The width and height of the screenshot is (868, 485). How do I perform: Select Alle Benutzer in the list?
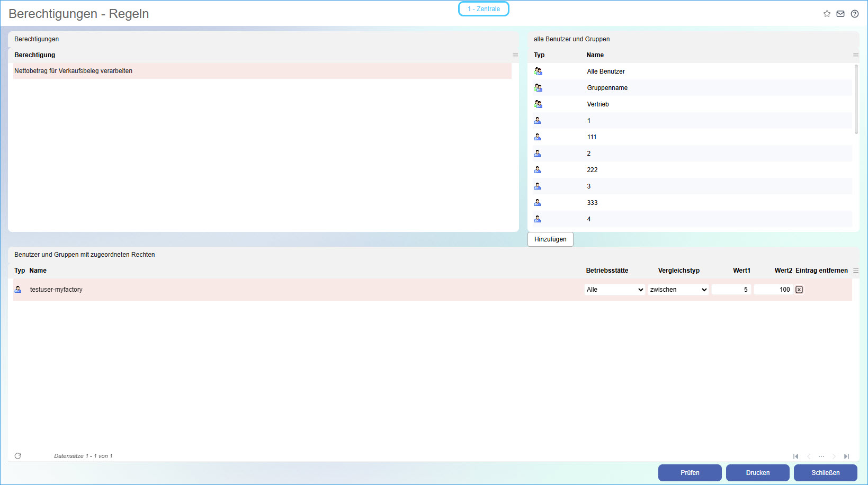606,71
